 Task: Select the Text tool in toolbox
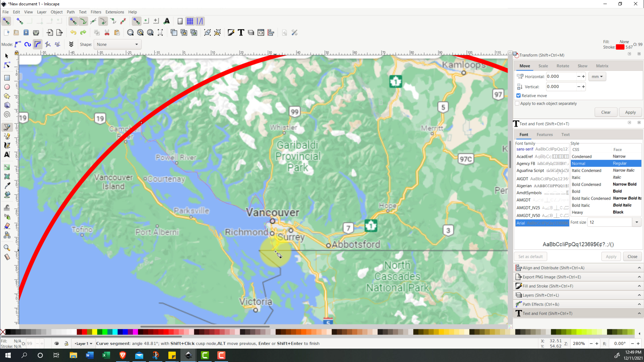tap(7, 155)
